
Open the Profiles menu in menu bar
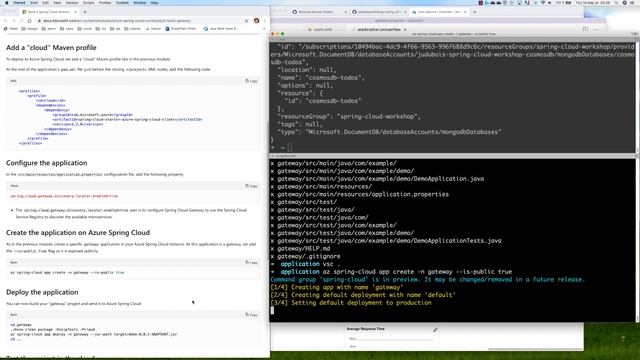pos(105,2)
